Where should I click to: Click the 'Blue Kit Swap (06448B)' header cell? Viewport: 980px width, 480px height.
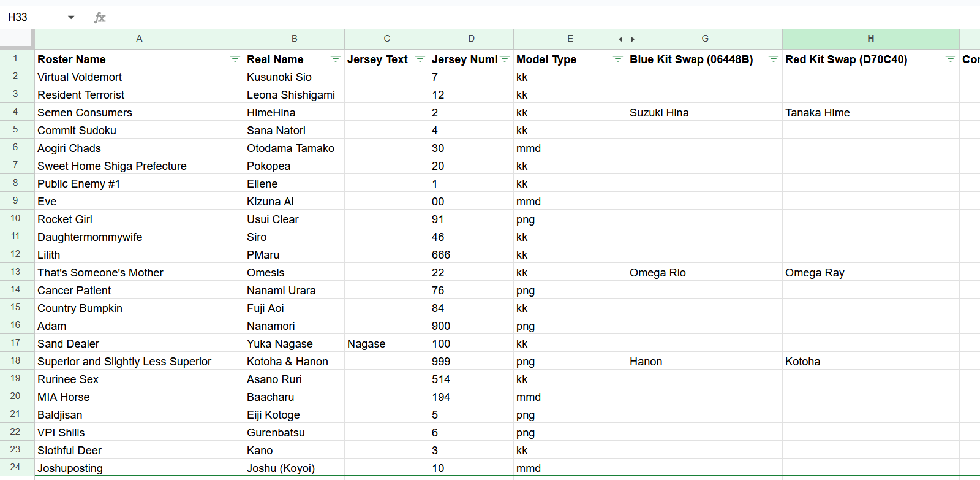(705, 59)
